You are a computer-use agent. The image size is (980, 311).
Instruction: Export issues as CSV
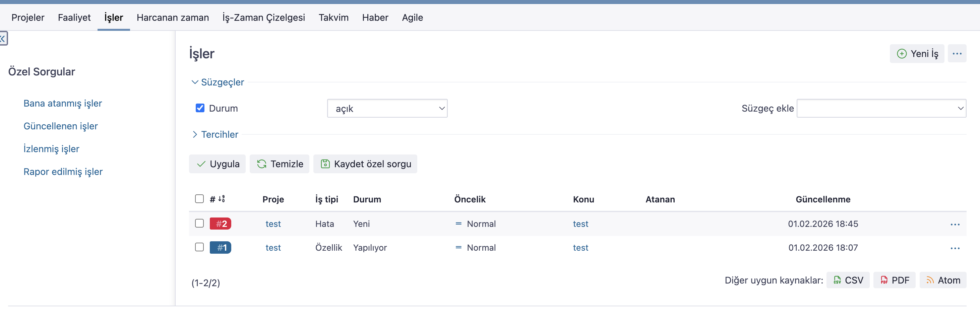click(848, 280)
